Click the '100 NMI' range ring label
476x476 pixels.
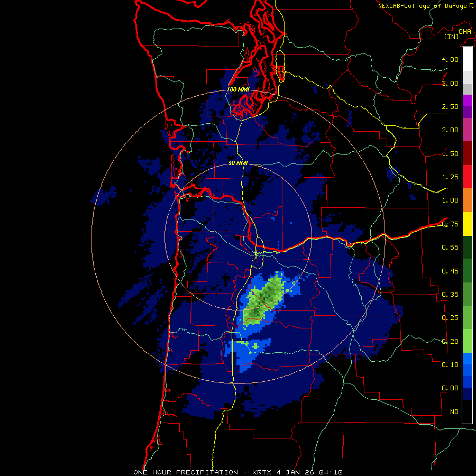(238, 89)
